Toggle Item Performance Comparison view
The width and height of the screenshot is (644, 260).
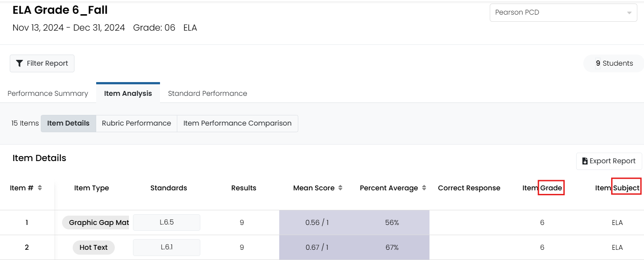pos(238,123)
